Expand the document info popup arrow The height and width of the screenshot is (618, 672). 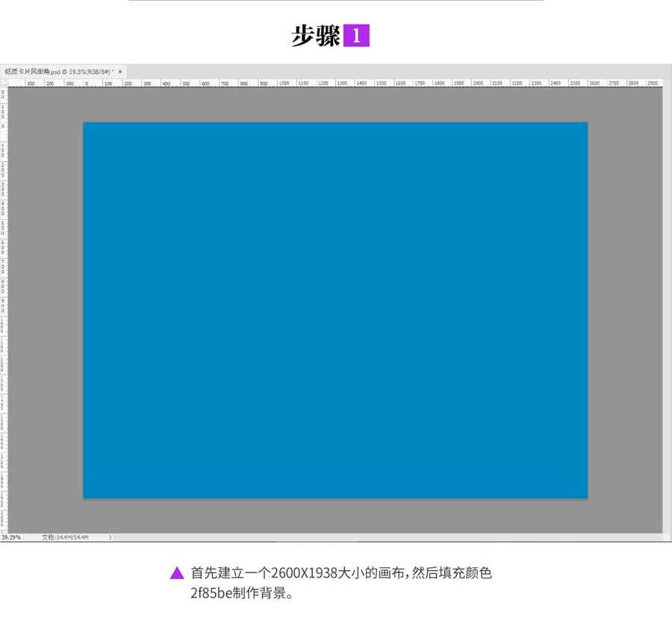[x=108, y=536]
